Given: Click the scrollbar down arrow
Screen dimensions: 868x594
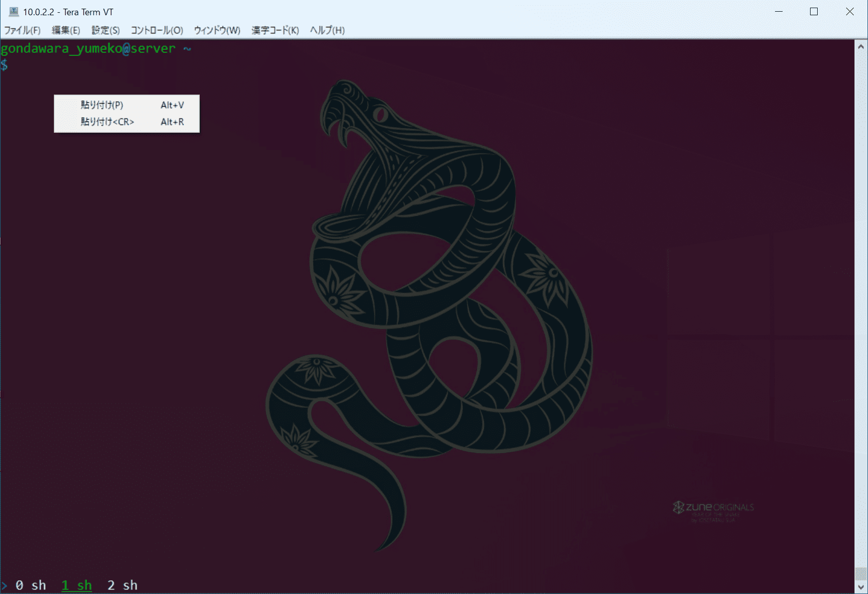Looking at the screenshot, I should click(861, 587).
